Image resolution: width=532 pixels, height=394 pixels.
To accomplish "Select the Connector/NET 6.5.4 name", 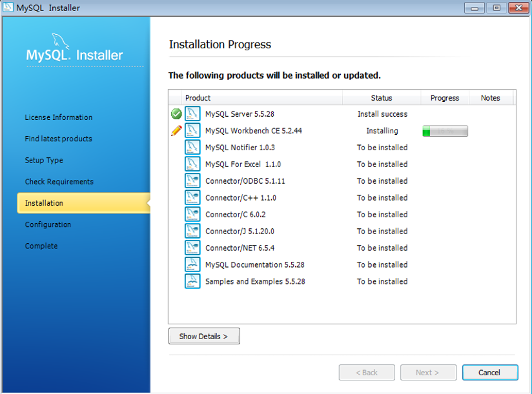I will [x=240, y=248].
